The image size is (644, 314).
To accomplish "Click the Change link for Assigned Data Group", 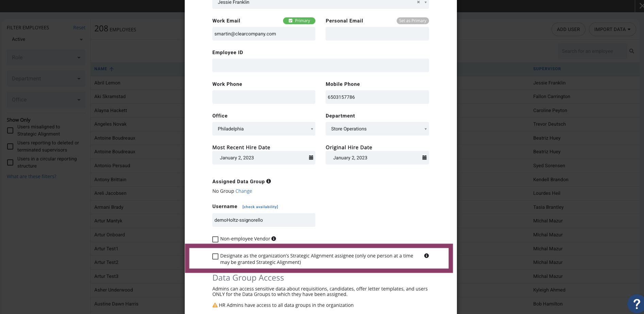I will pos(244,191).
